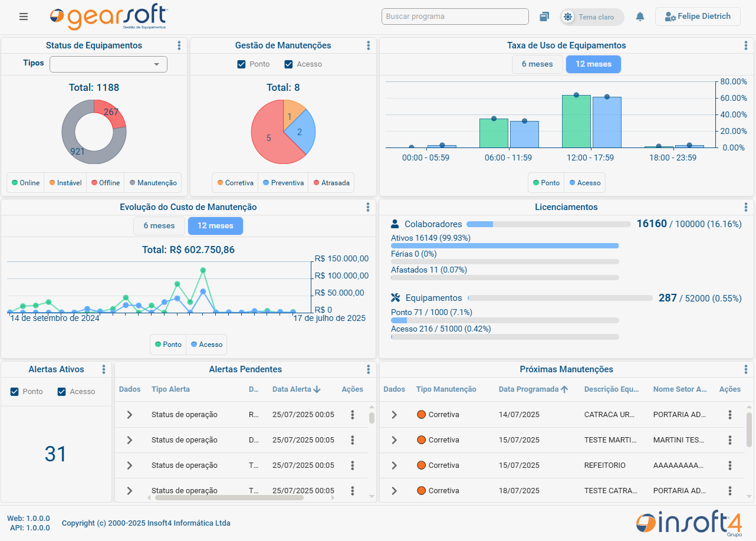Select 6 meses in Taxa de Uso

click(537, 64)
